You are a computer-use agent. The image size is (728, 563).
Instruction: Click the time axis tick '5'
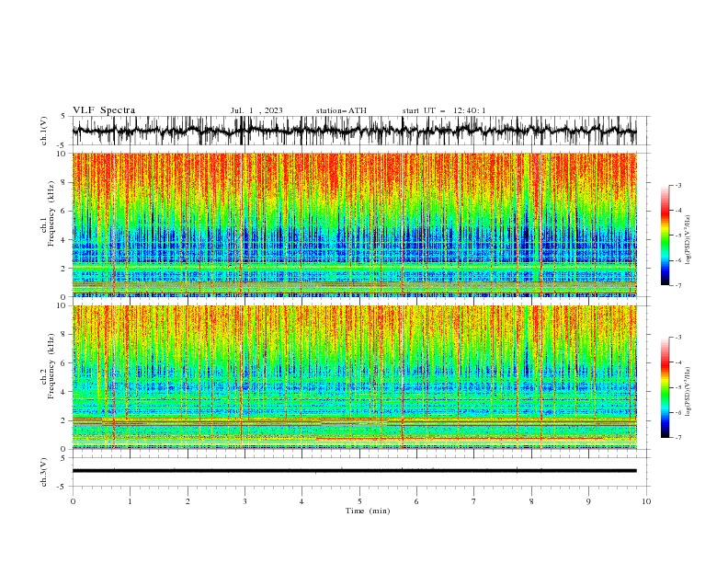(359, 501)
